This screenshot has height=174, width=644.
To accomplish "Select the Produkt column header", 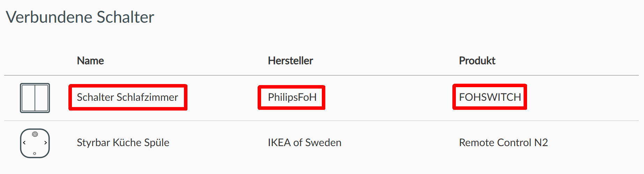I will pos(477,61).
